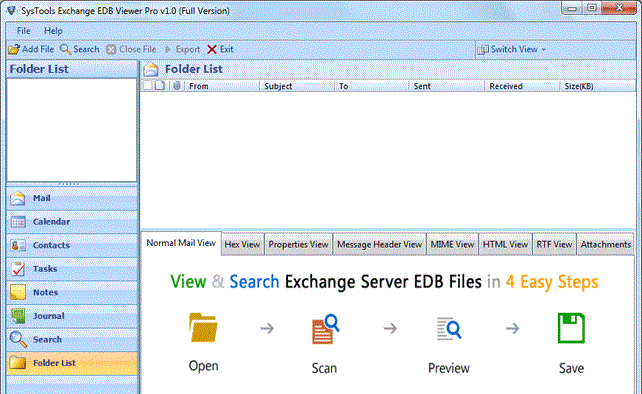This screenshot has width=642, height=394.
Task: Click the Scan document step icon
Action: [326, 329]
